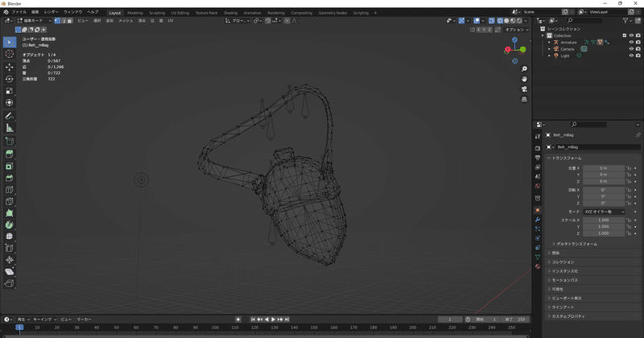Expand the デルタトランスフォーム panel

(578, 243)
